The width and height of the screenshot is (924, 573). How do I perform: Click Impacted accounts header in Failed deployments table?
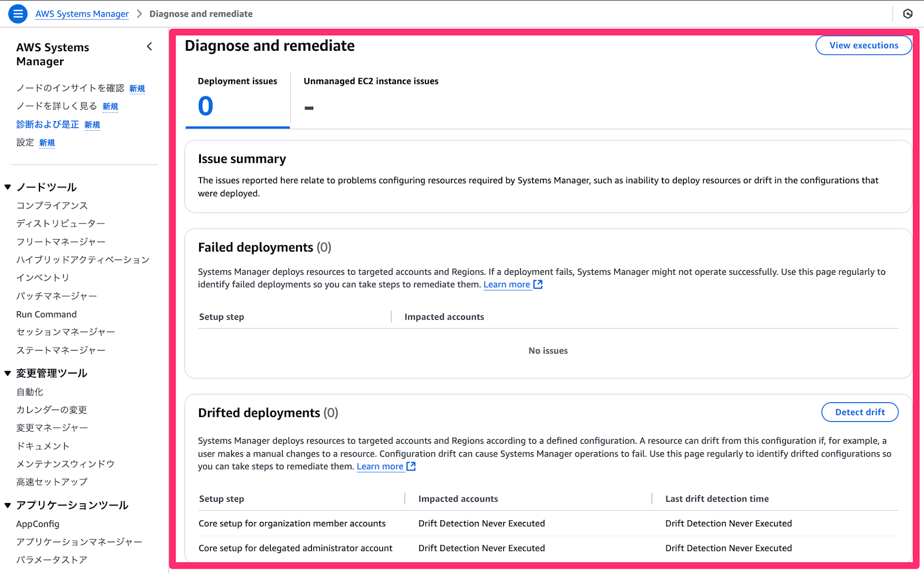(x=444, y=317)
